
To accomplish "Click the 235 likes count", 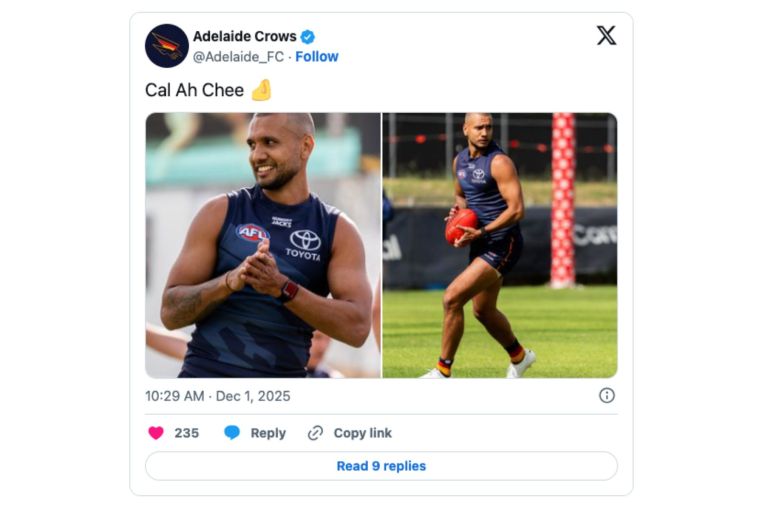I will pyautogui.click(x=187, y=433).
